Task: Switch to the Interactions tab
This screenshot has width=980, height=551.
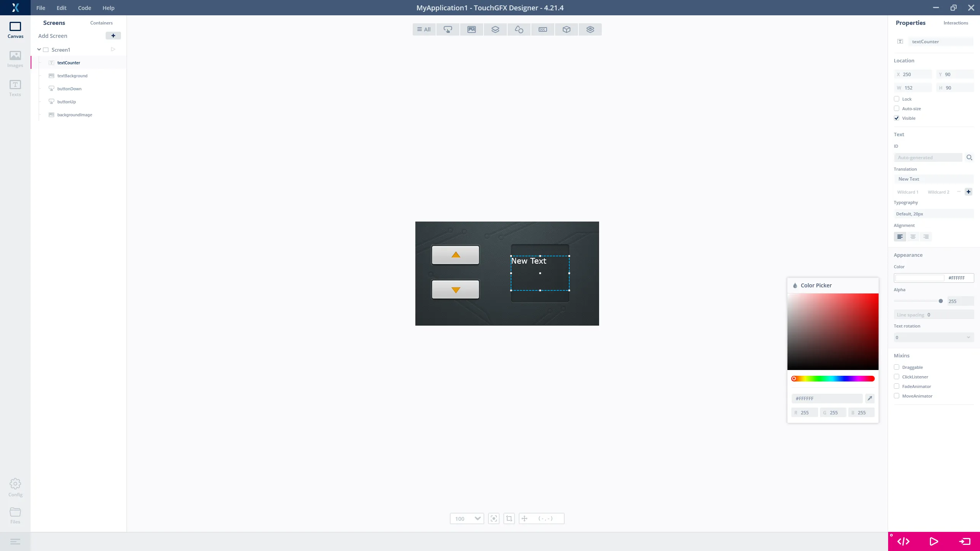Action: click(x=955, y=23)
